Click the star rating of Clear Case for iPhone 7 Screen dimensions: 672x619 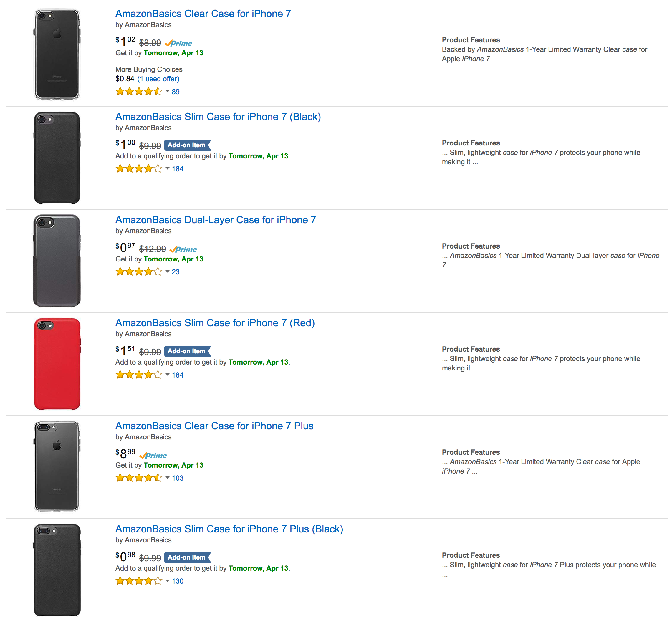click(139, 92)
